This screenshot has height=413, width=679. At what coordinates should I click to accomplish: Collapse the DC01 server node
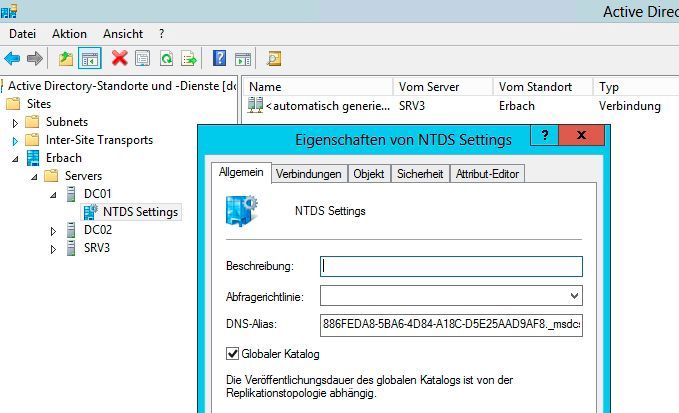pyautogui.click(x=53, y=195)
